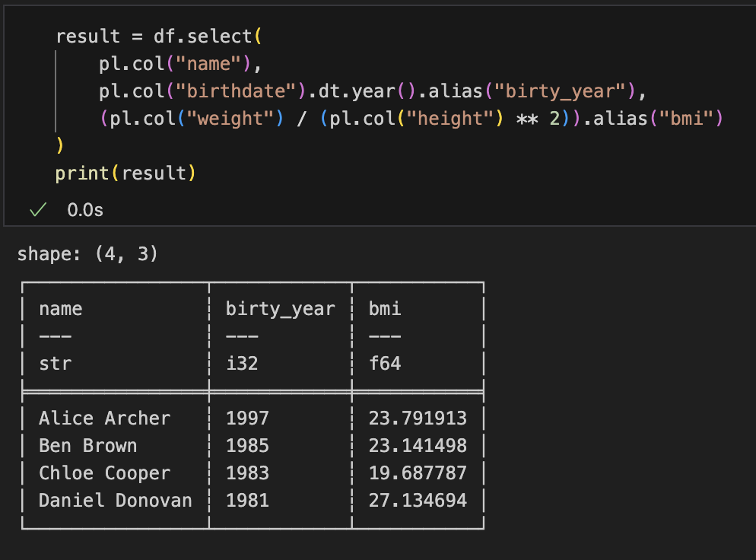756x560 pixels.
Task: Select the Daniel Donovan table cell
Action: click(x=115, y=500)
